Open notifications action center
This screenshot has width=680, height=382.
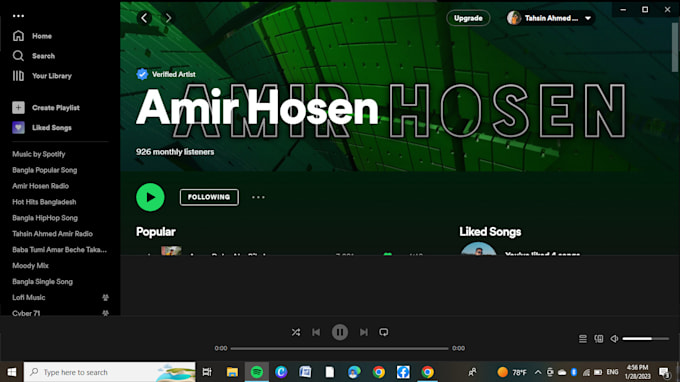coord(664,372)
